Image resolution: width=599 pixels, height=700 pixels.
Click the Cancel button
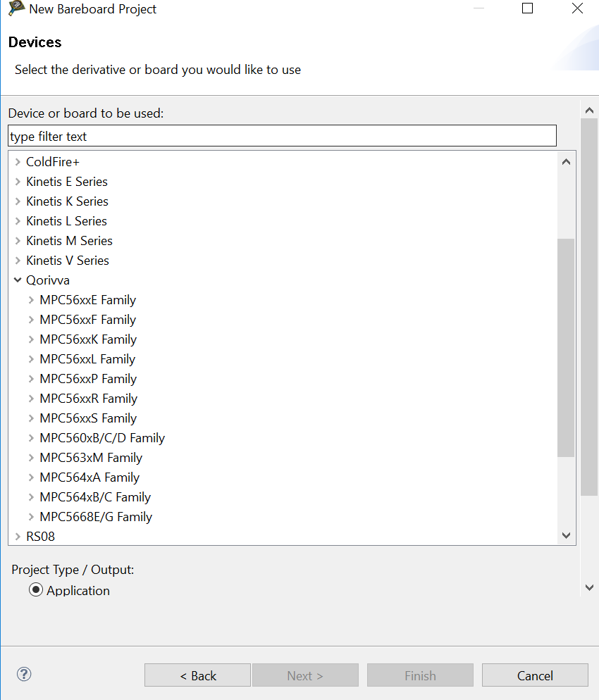[x=535, y=675]
